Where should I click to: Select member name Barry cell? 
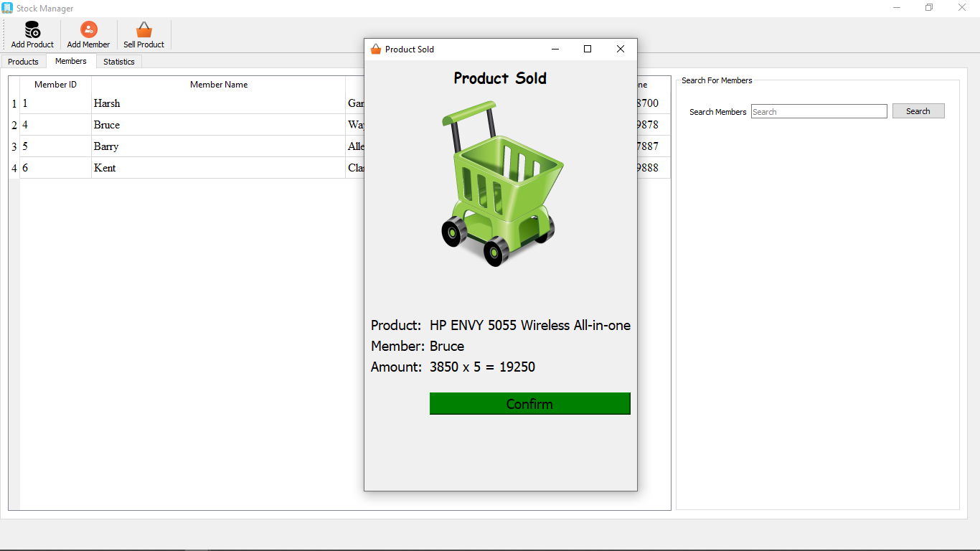pyautogui.click(x=219, y=146)
